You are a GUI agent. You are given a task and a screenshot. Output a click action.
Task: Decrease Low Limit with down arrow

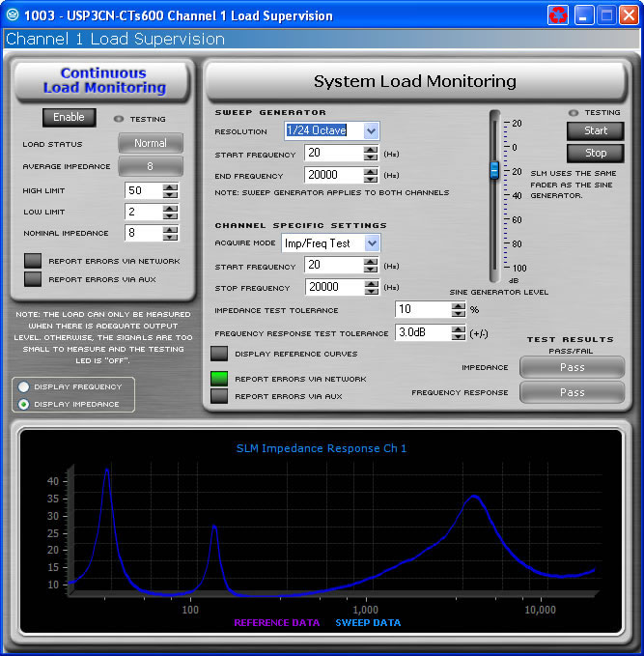click(170, 215)
